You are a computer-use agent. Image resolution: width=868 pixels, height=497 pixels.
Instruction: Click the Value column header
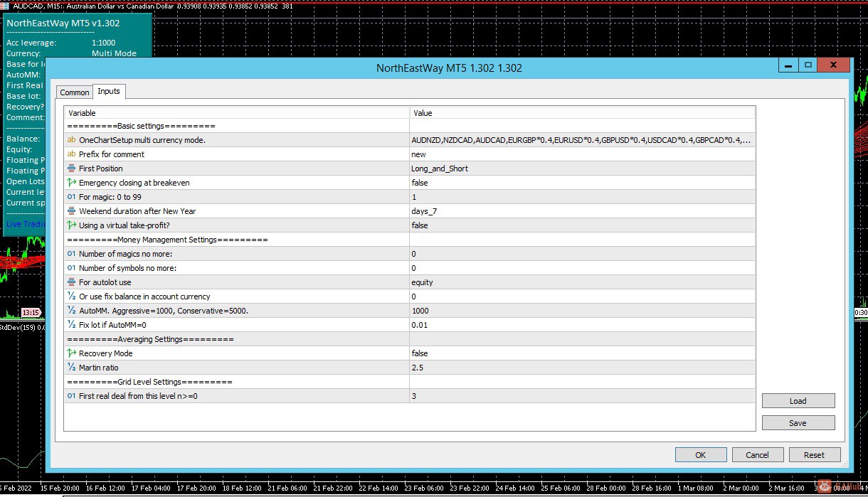(582, 113)
